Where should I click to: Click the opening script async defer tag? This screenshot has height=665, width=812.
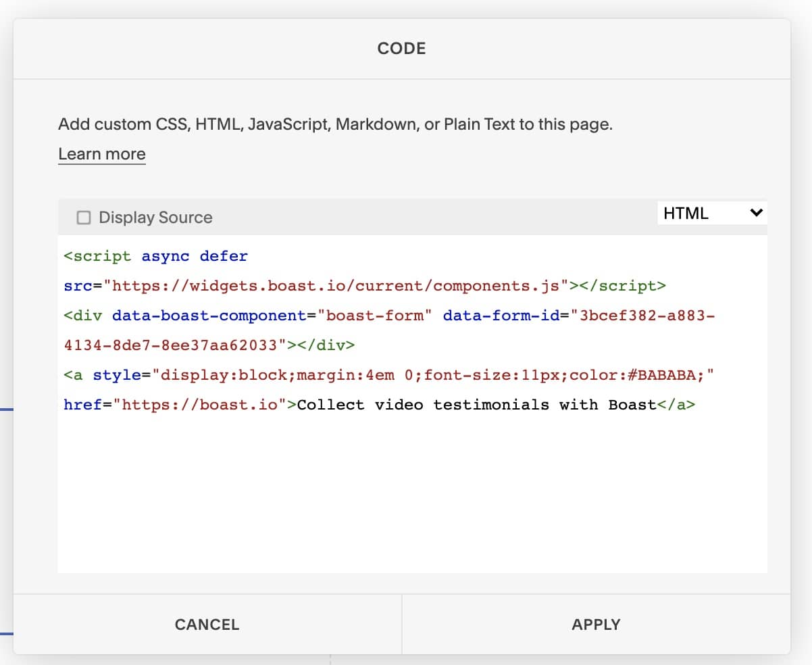click(155, 257)
